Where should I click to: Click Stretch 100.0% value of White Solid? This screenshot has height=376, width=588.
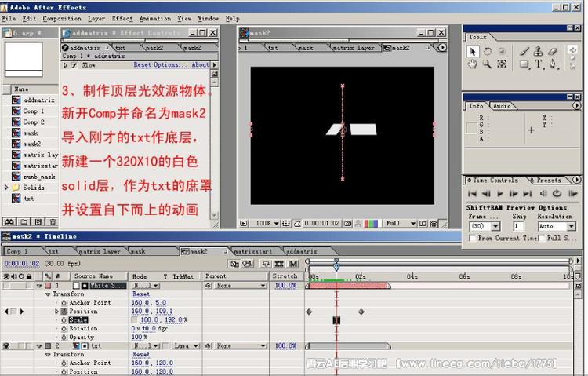point(285,286)
